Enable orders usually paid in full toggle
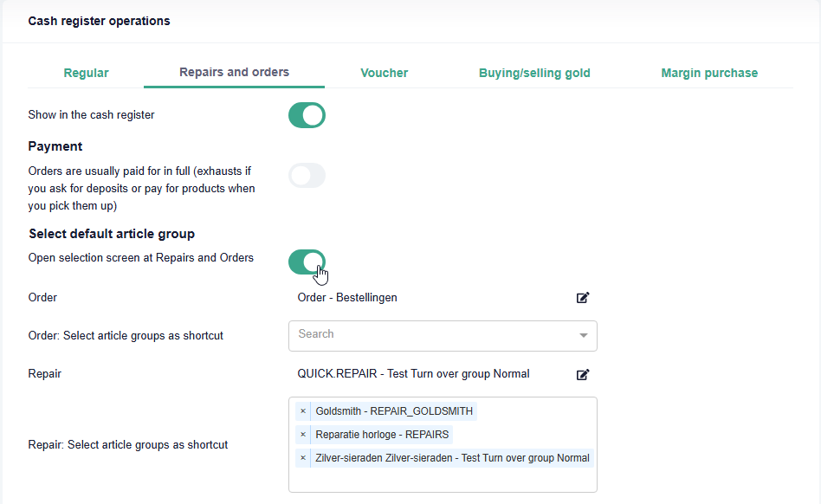The width and height of the screenshot is (821, 504). 307,176
